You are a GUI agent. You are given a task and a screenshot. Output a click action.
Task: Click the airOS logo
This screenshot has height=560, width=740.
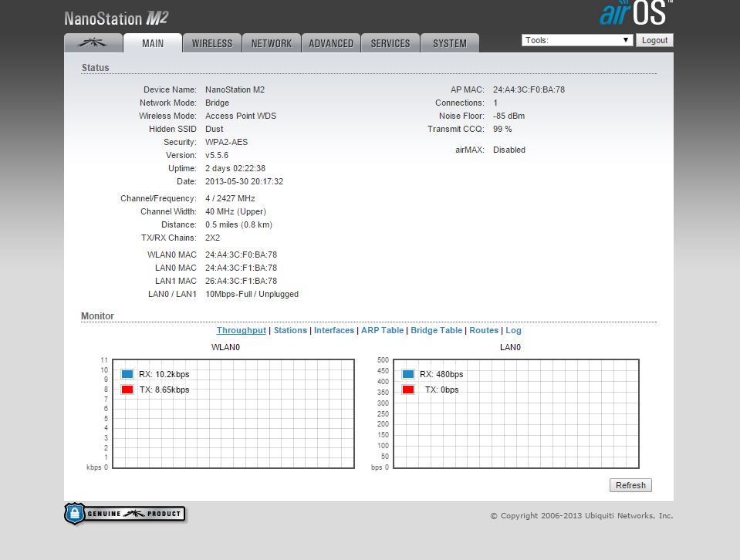tap(635, 13)
